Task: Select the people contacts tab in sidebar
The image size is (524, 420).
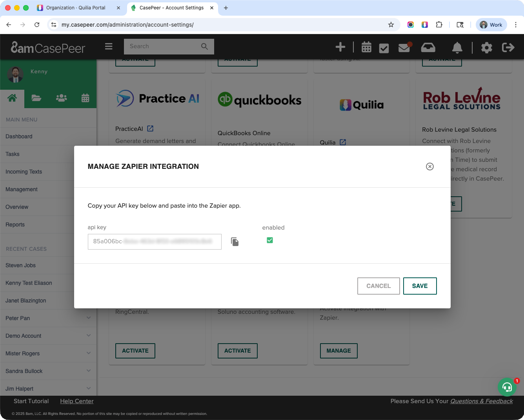Action: [61, 98]
